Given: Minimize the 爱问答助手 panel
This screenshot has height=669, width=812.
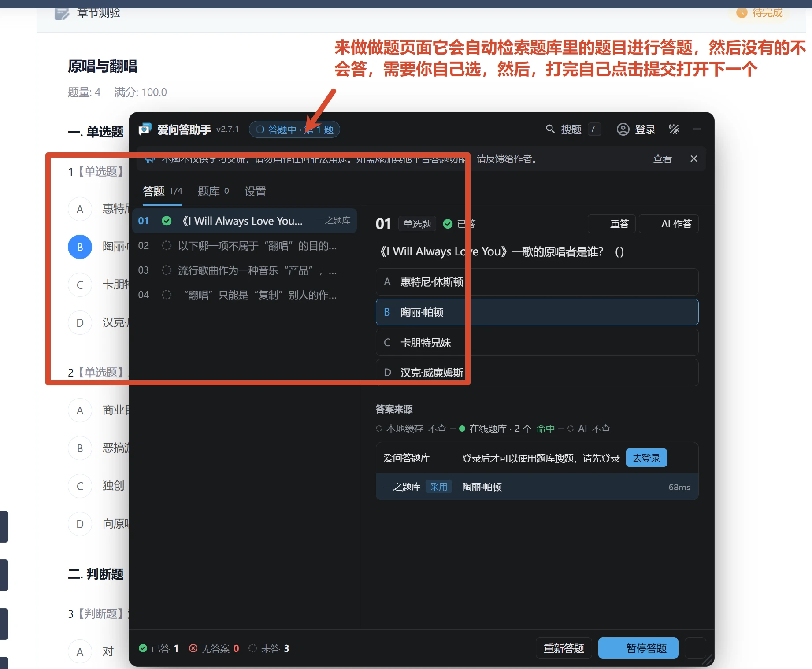Looking at the screenshot, I should 697,129.
